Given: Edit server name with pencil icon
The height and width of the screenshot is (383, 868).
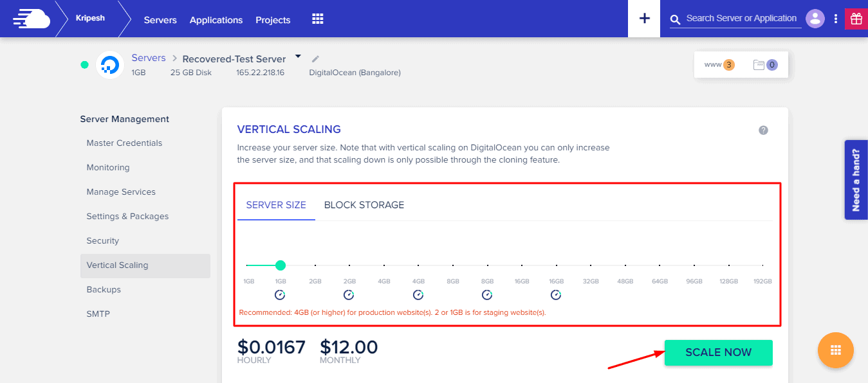Looking at the screenshot, I should (315, 58).
